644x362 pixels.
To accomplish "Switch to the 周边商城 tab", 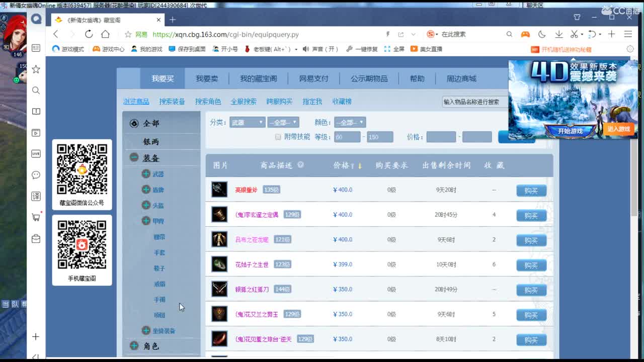I will pyautogui.click(x=461, y=78).
